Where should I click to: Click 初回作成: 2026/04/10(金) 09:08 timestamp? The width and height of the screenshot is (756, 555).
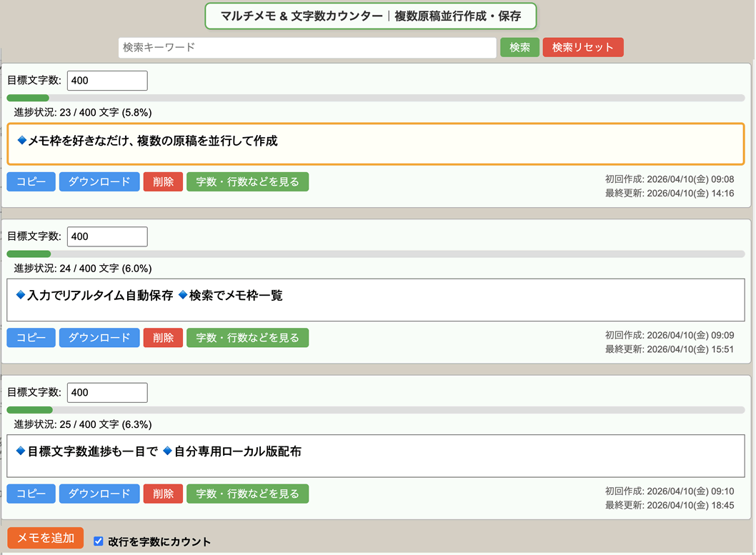tap(670, 179)
